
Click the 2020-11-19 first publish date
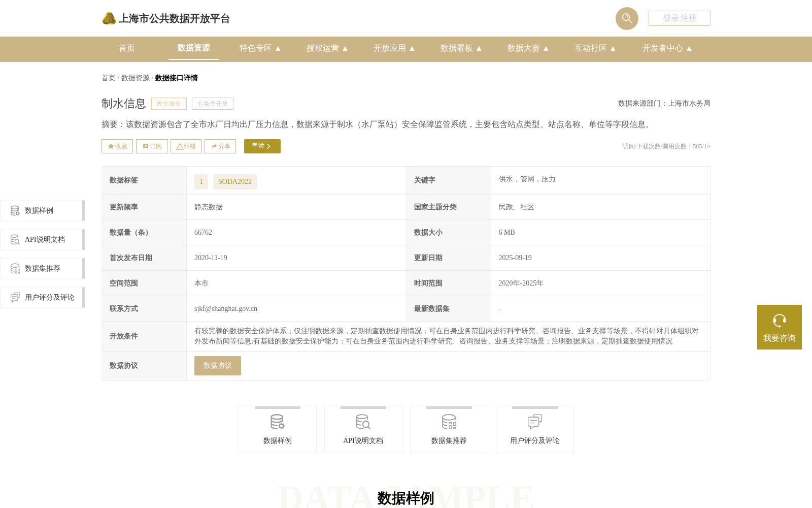211,258
